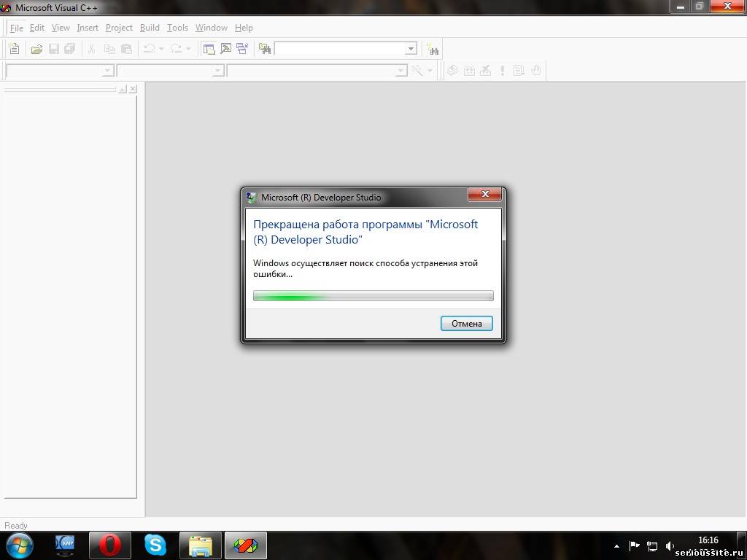
Task: Click the WizardBar actions wand icon
Action: coord(417,71)
